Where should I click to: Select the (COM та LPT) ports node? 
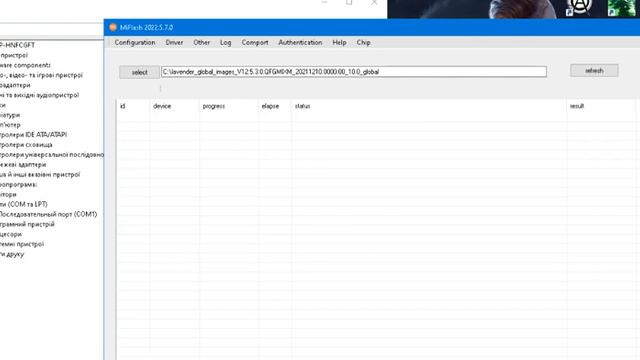[24, 204]
